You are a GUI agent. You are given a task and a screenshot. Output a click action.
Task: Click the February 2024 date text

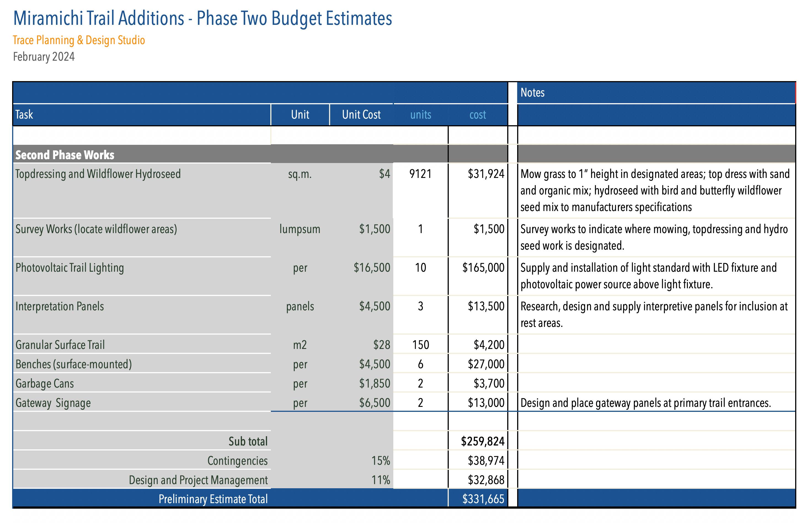(44, 57)
